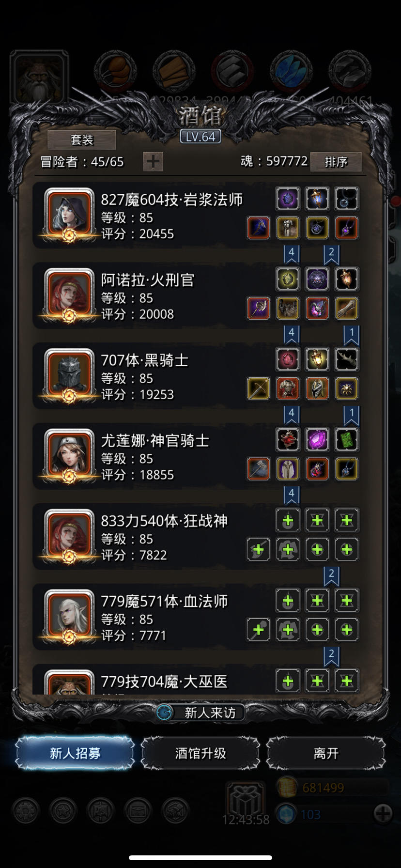Tap the 新人来访 clock timer
Viewport: 401px width, 868px height.
tap(165, 713)
